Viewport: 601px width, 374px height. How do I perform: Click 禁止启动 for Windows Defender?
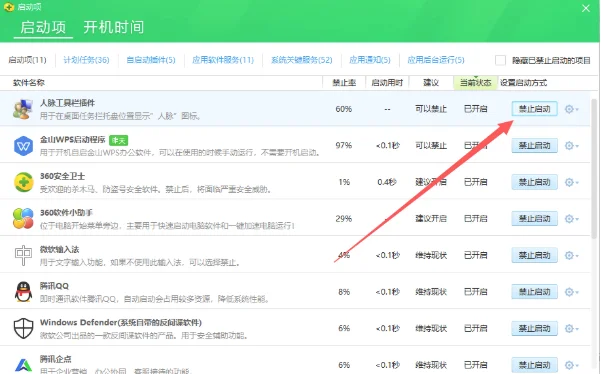534,328
